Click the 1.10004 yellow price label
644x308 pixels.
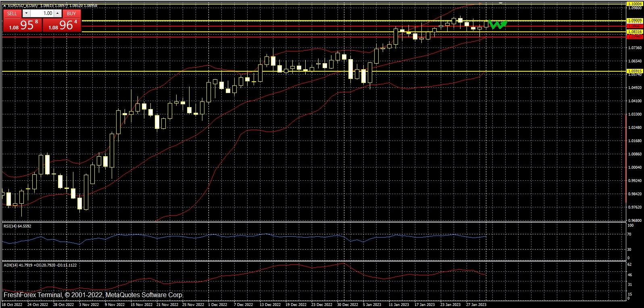[x=635, y=4]
